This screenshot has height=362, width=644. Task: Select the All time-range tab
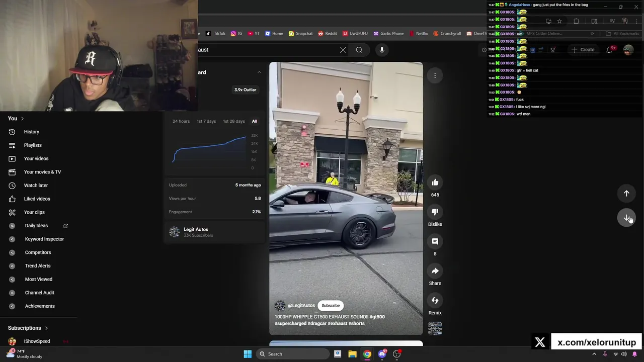tap(255, 121)
